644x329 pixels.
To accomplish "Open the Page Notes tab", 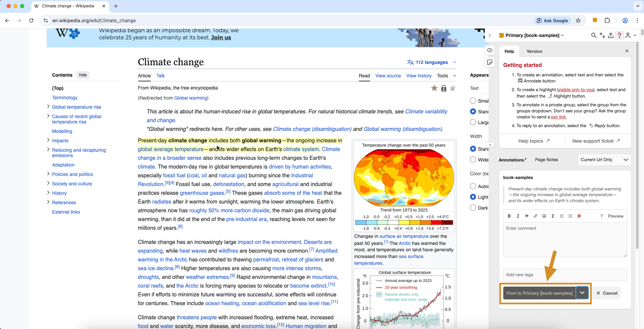I will [x=546, y=160].
